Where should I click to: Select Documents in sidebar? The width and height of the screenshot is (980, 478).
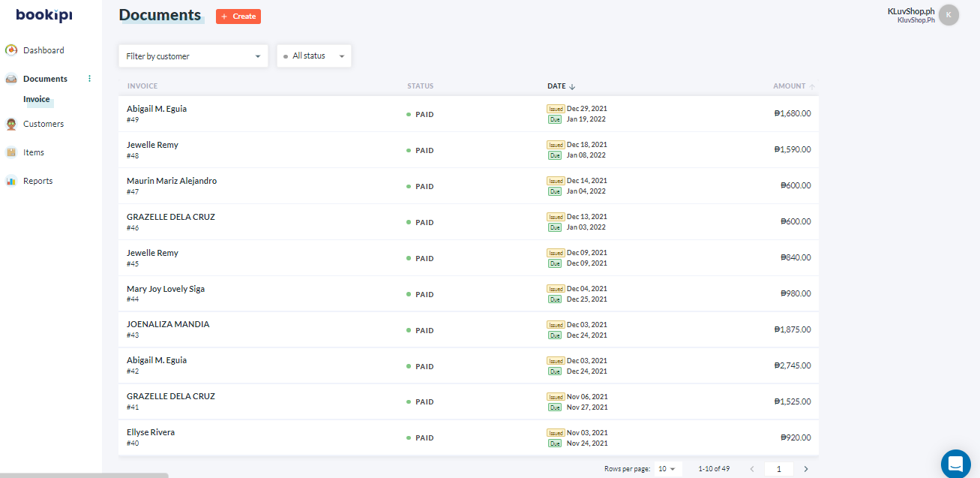coord(45,79)
